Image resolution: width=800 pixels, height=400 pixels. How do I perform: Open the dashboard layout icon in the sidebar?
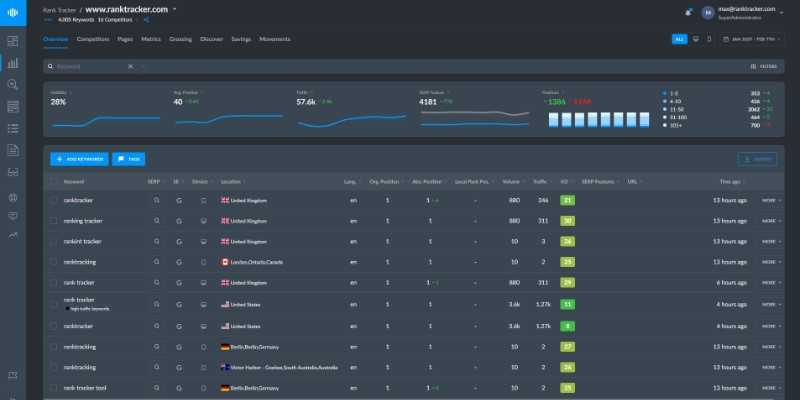click(x=13, y=41)
